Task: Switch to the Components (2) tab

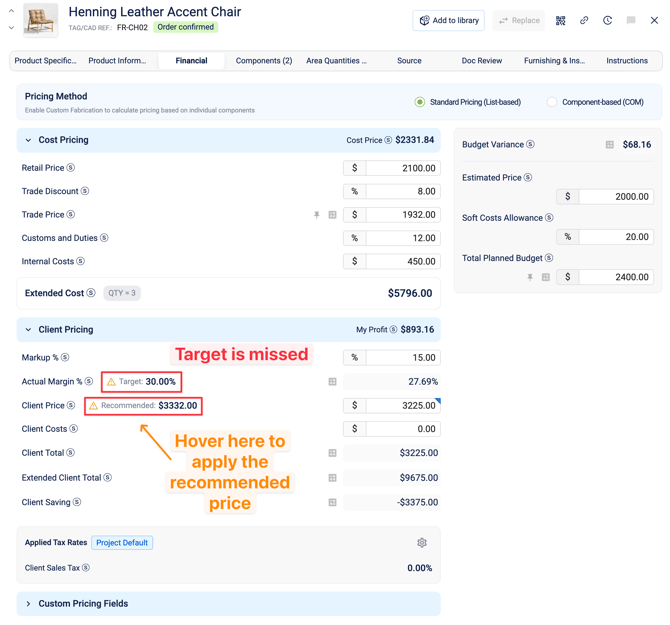Action: point(264,61)
